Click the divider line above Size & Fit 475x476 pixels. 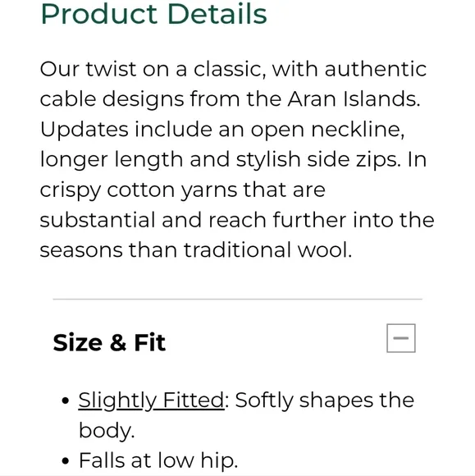tap(237, 299)
